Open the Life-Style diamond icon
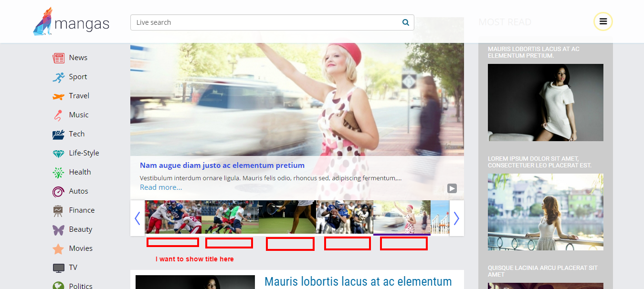This screenshot has height=289, width=644. (58, 154)
